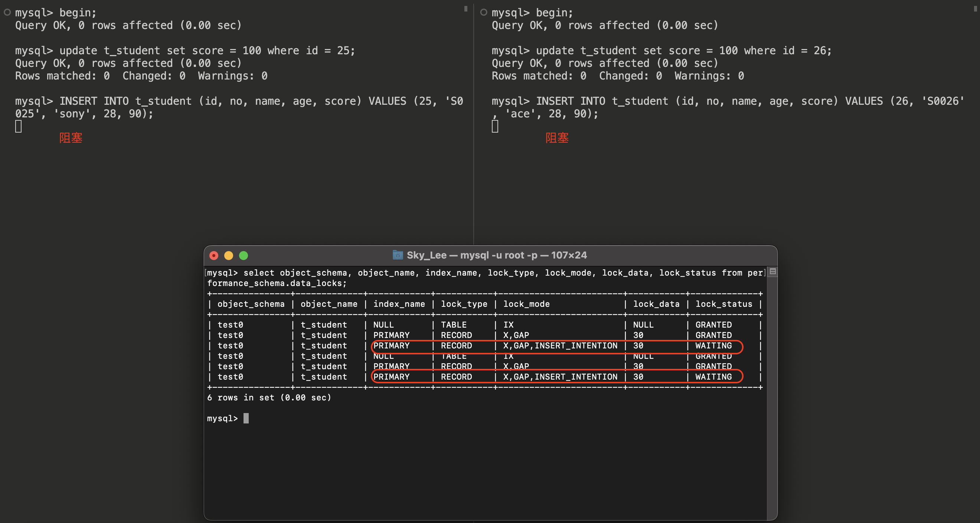This screenshot has width=980, height=523.
Task: Click the blocked cursor in right terminal pane
Action: [x=494, y=126]
